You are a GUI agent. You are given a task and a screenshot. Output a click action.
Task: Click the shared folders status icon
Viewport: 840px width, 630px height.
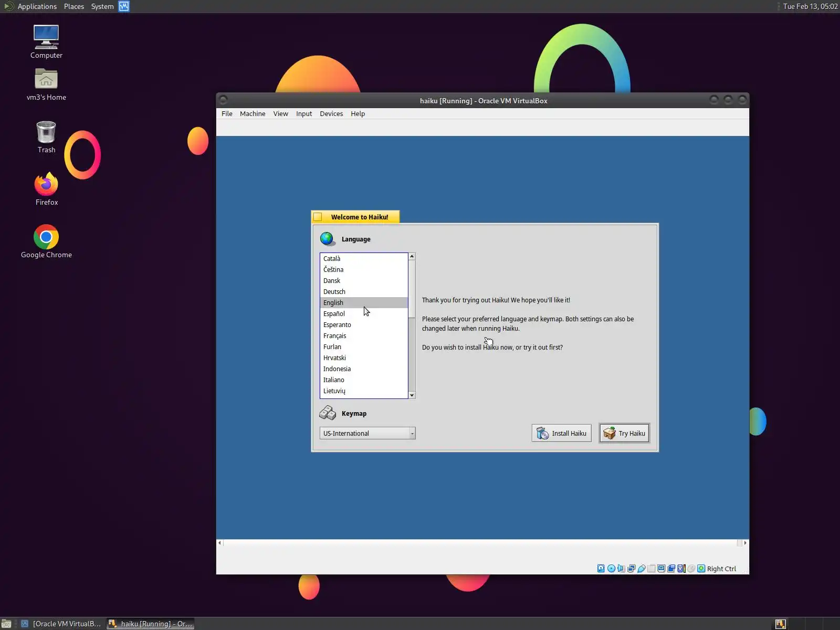652,569
